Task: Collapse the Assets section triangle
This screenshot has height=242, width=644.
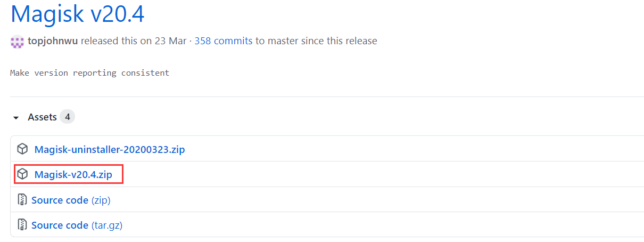Action: tap(16, 117)
